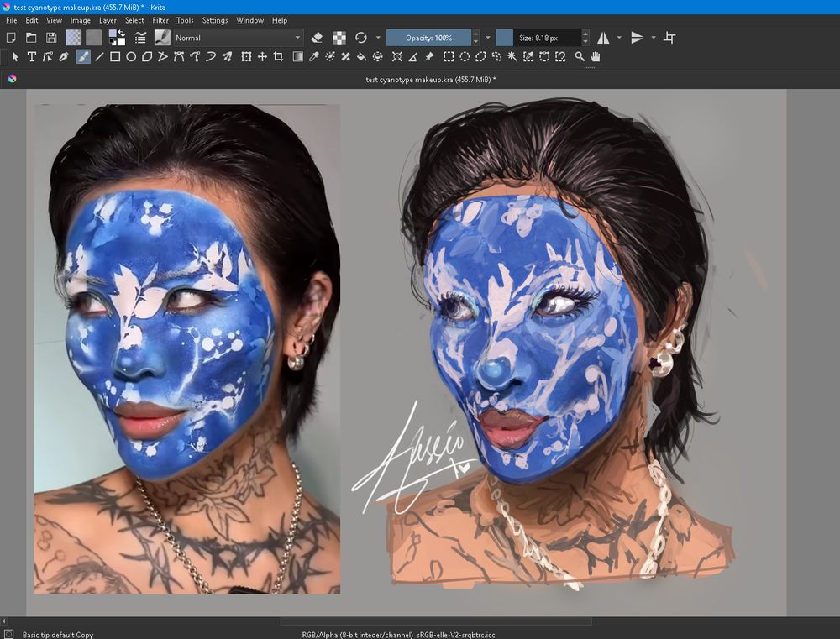The image size is (840, 639).
Task: Open an existing file via folder icon
Action: [x=31, y=38]
